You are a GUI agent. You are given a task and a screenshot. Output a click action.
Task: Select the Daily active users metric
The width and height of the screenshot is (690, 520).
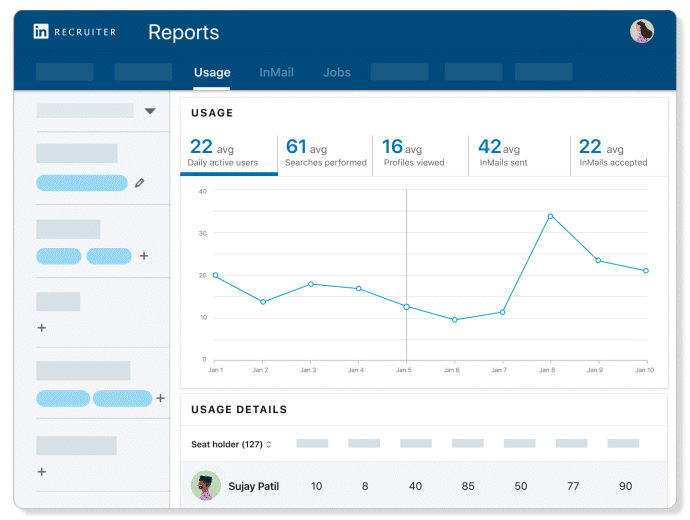tap(228, 153)
